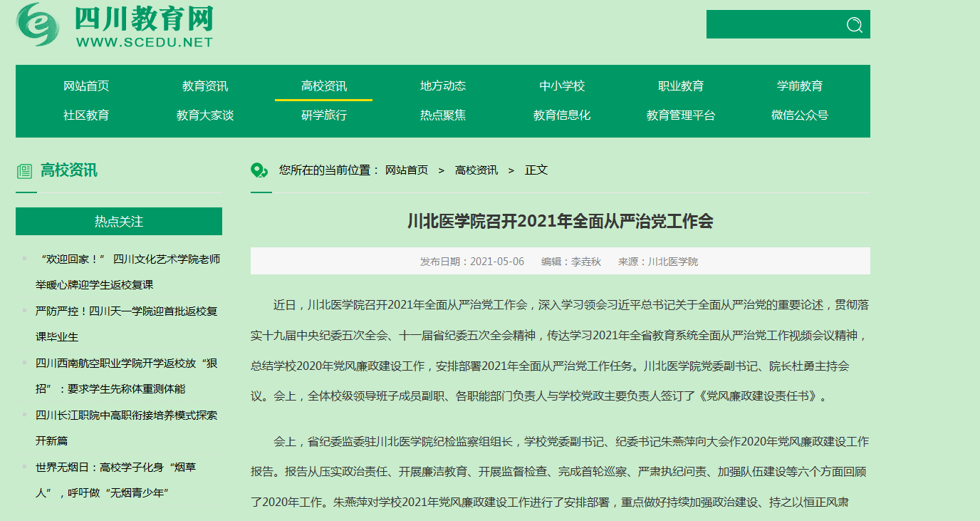Visit the 教育管理平台 menu entry
Image resolution: width=980 pixels, height=521 pixels.
click(x=681, y=115)
